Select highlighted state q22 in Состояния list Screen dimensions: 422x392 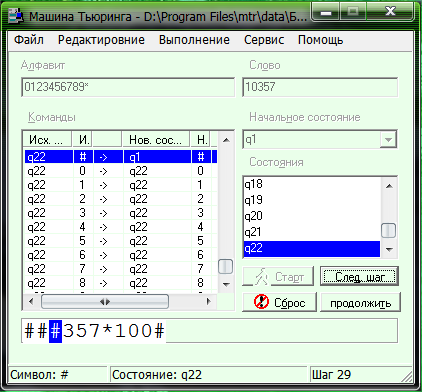click(x=312, y=248)
